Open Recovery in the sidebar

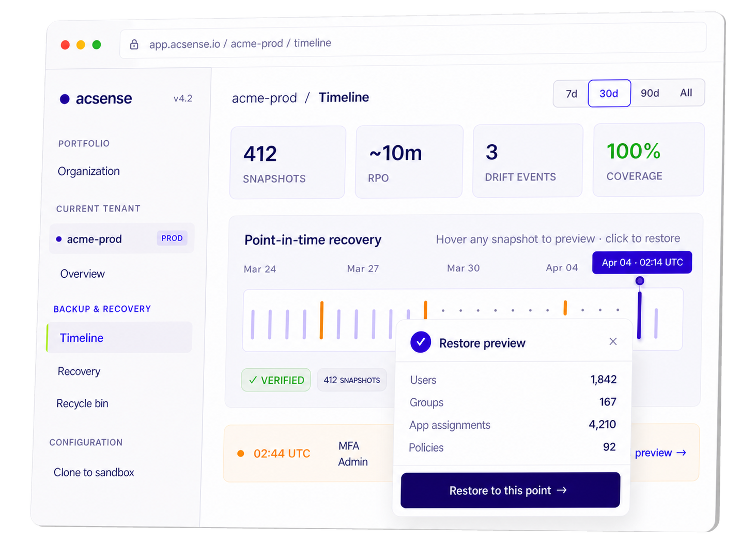(79, 371)
